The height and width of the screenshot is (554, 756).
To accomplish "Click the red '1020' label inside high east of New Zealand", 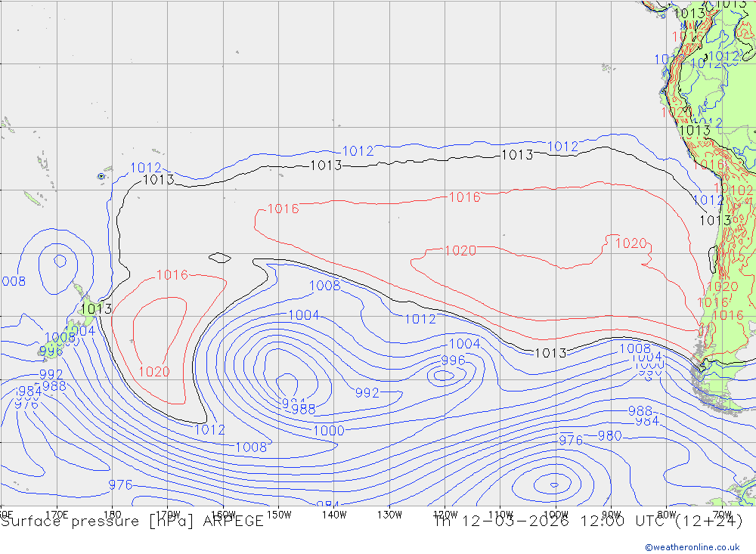I will tap(154, 372).
